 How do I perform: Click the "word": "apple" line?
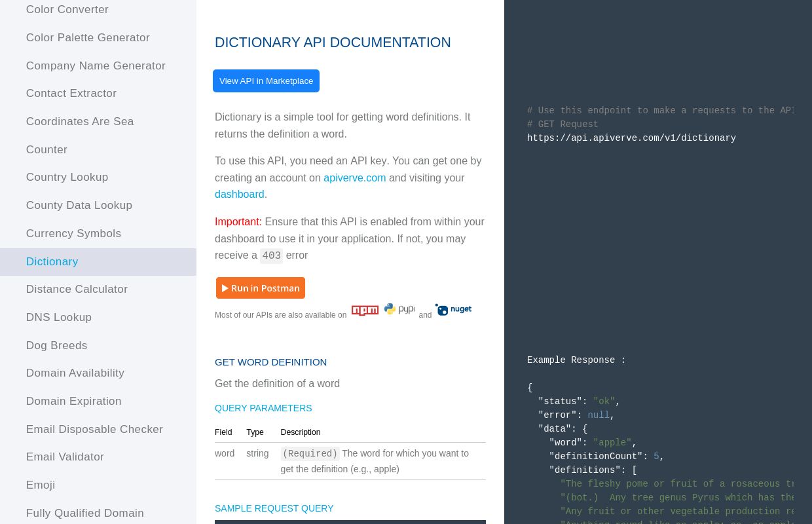(x=593, y=443)
